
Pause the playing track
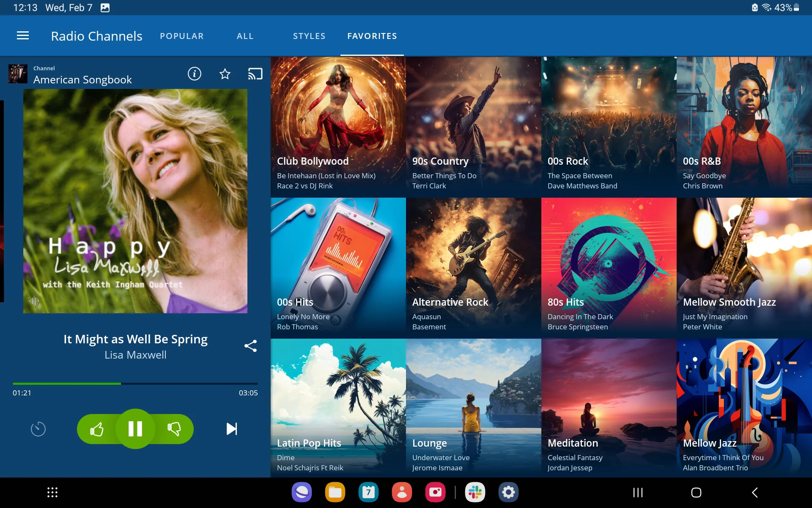tap(135, 429)
